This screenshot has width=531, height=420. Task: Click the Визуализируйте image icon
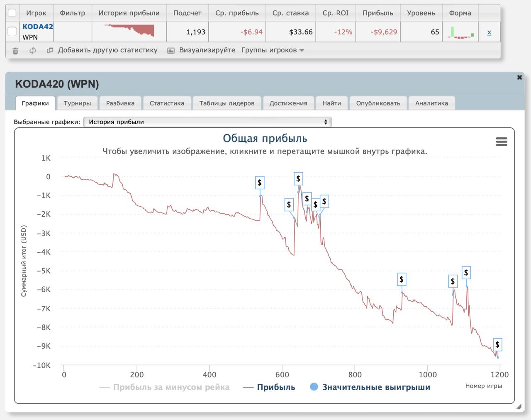coord(171,51)
